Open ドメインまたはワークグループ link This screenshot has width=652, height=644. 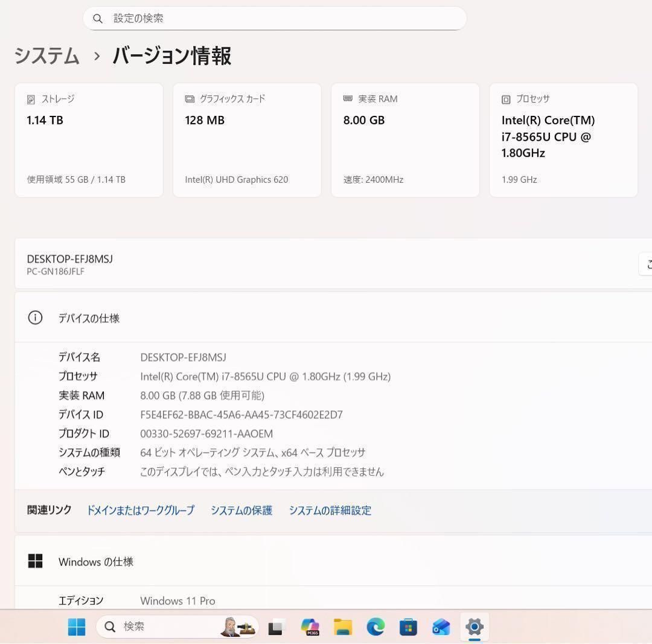(x=141, y=510)
